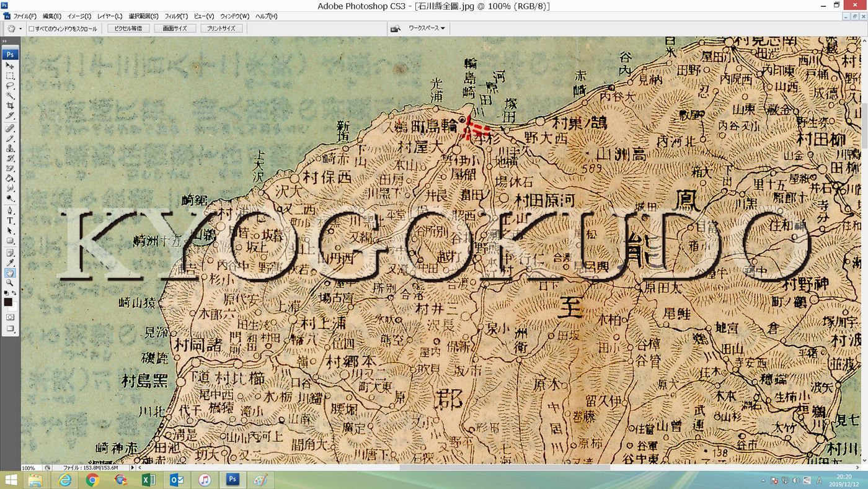Open the レイヤー(L) menu

pyautogui.click(x=110, y=16)
